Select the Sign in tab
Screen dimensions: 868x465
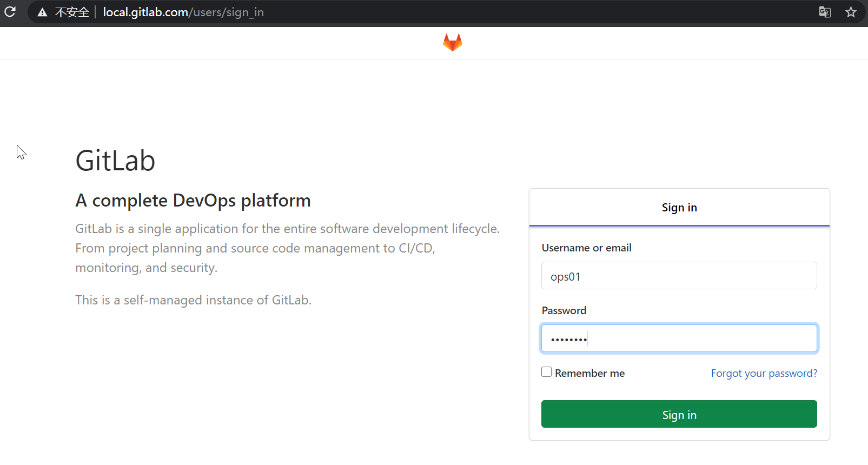(679, 208)
